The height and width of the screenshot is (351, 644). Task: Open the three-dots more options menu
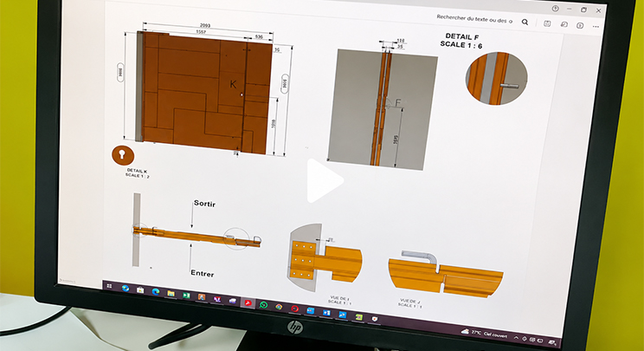tap(596, 26)
